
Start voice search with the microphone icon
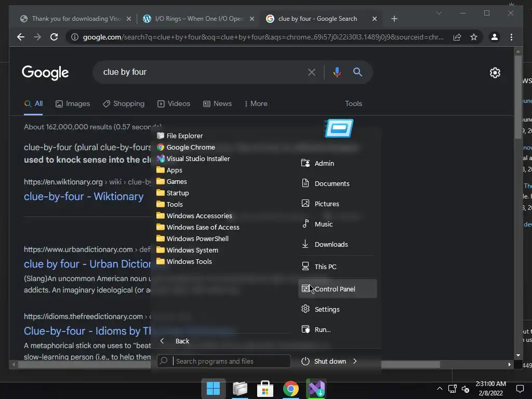(337, 72)
